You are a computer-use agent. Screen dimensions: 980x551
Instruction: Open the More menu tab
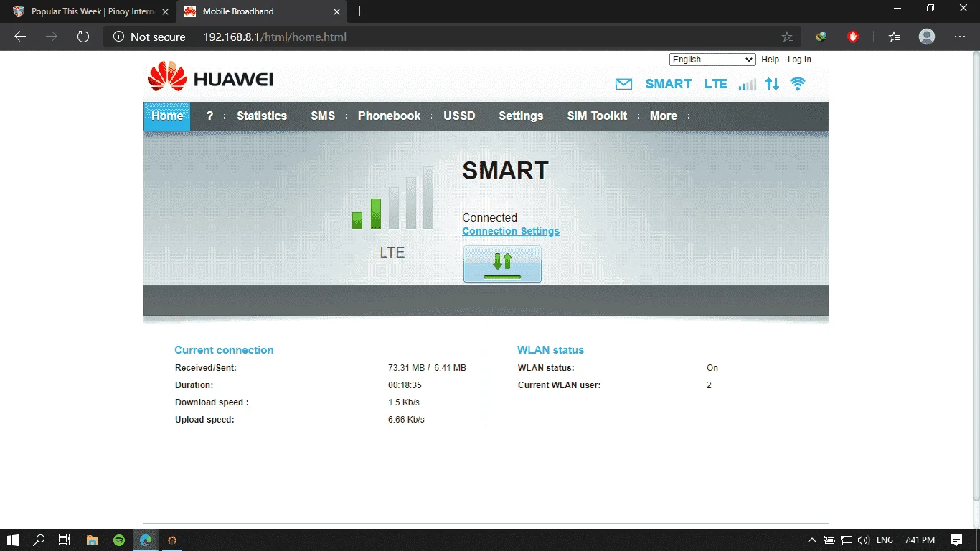pyautogui.click(x=664, y=116)
